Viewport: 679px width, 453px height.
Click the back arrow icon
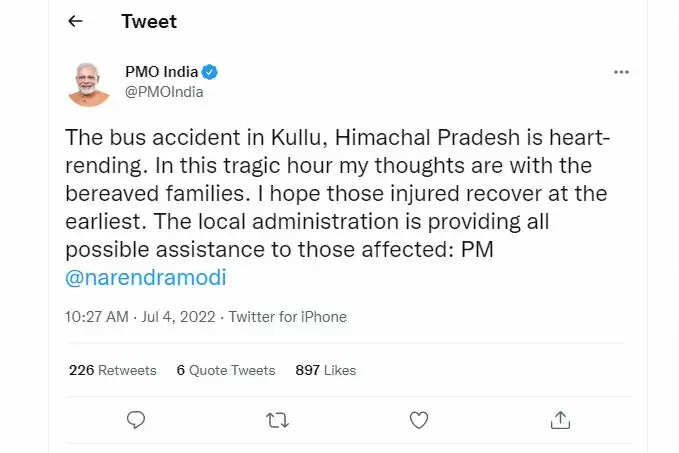75,21
